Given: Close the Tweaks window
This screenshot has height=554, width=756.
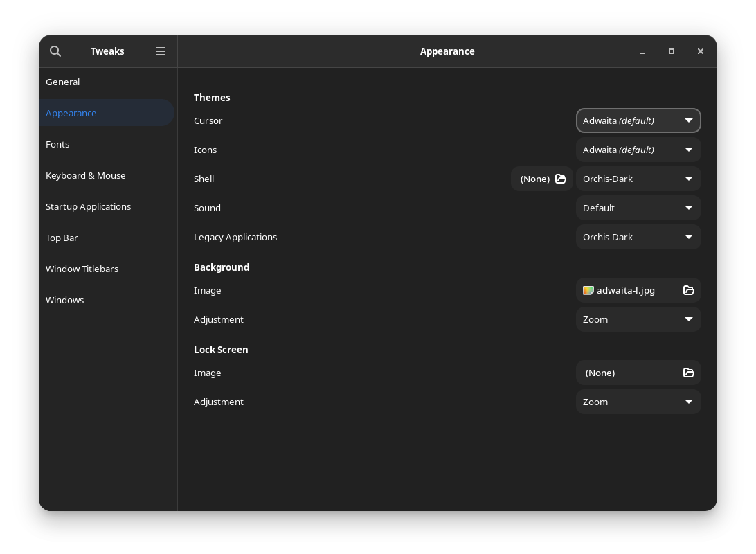Looking at the screenshot, I should pos(701,51).
